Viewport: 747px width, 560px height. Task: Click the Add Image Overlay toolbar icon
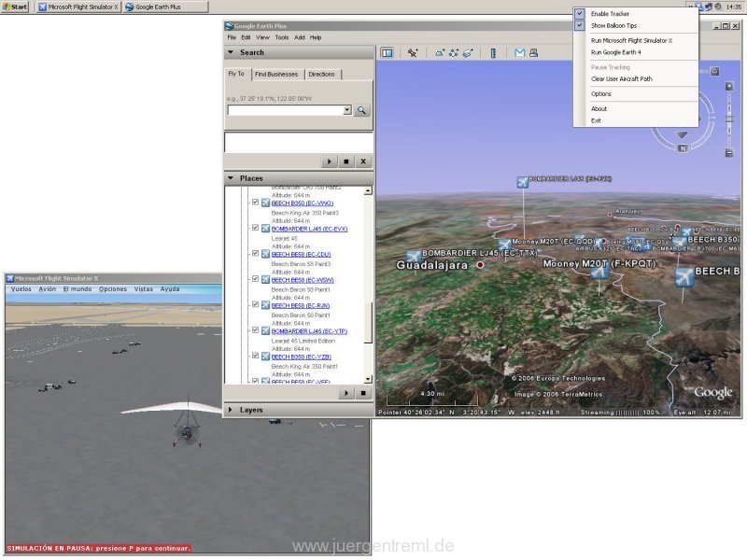468,53
